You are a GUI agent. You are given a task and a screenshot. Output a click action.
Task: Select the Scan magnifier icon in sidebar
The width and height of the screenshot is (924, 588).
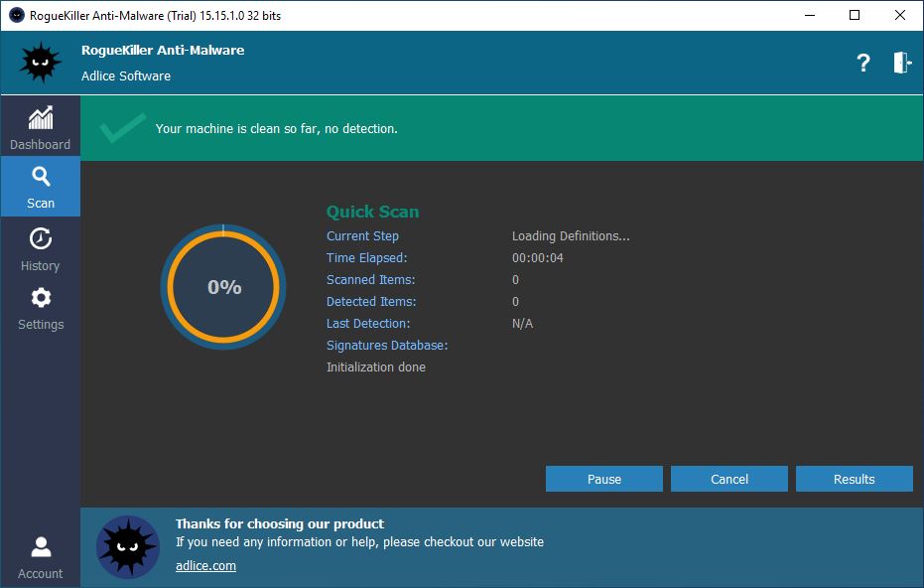41,177
